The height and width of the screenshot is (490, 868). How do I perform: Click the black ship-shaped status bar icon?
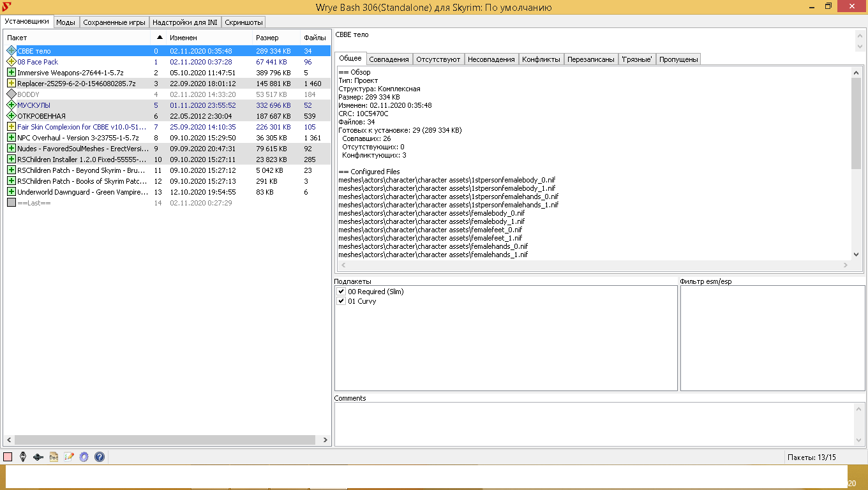(x=38, y=457)
